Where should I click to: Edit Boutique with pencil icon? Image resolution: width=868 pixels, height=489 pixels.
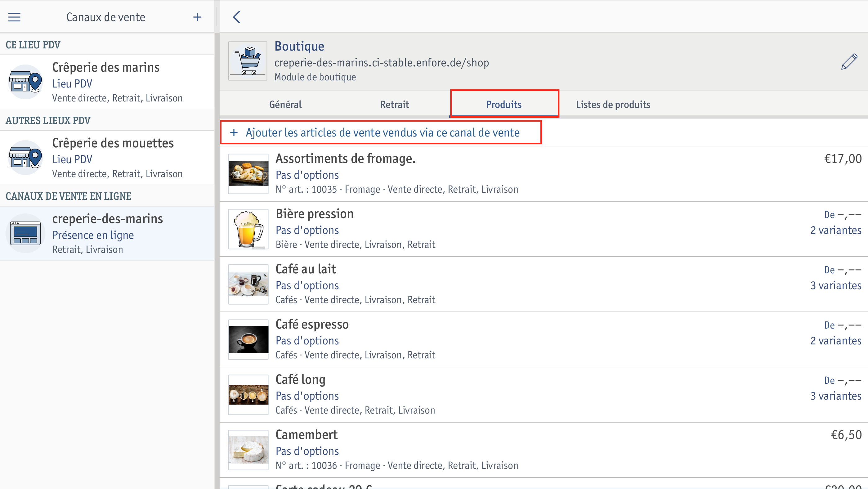pos(849,62)
